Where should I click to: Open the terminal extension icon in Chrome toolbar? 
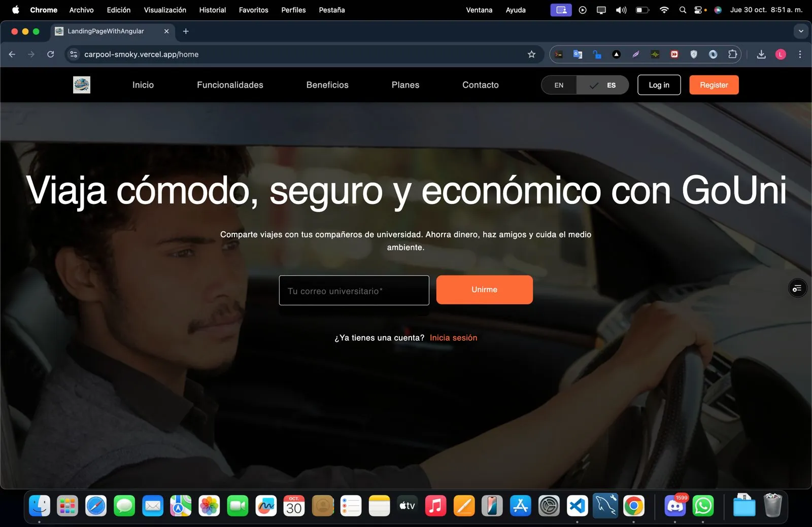click(558, 54)
